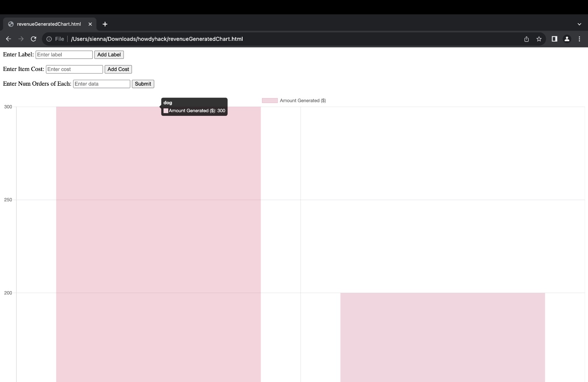Click the pink dog revenue bar
The image size is (588, 382).
[158, 239]
